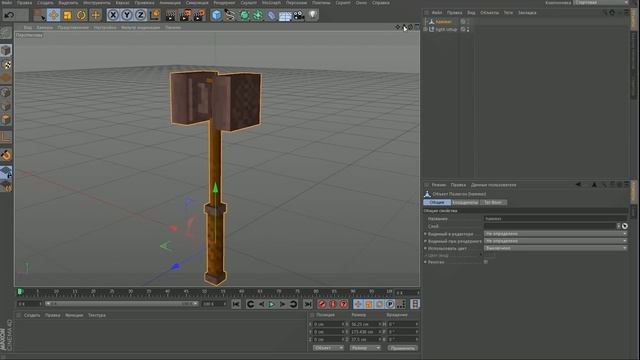
Task: Click Make Editable icon in left sidebar
Action: tap(6, 33)
